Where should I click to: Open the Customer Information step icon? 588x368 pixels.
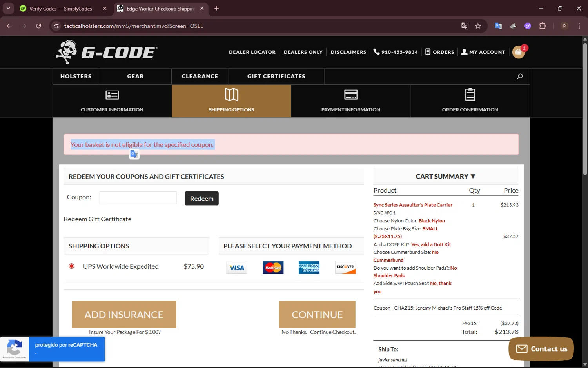pyautogui.click(x=112, y=95)
